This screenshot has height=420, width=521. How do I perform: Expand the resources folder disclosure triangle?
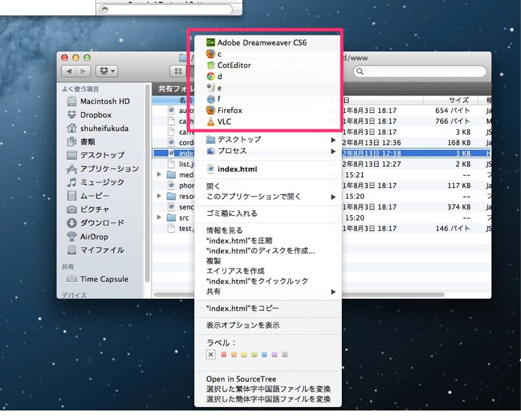[x=159, y=196]
